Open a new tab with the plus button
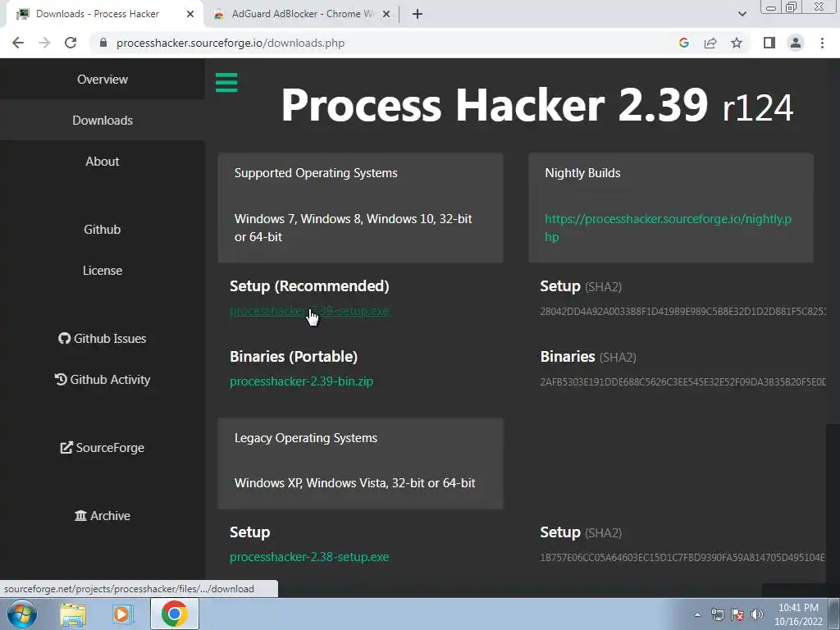This screenshot has height=630, width=840. (x=418, y=14)
